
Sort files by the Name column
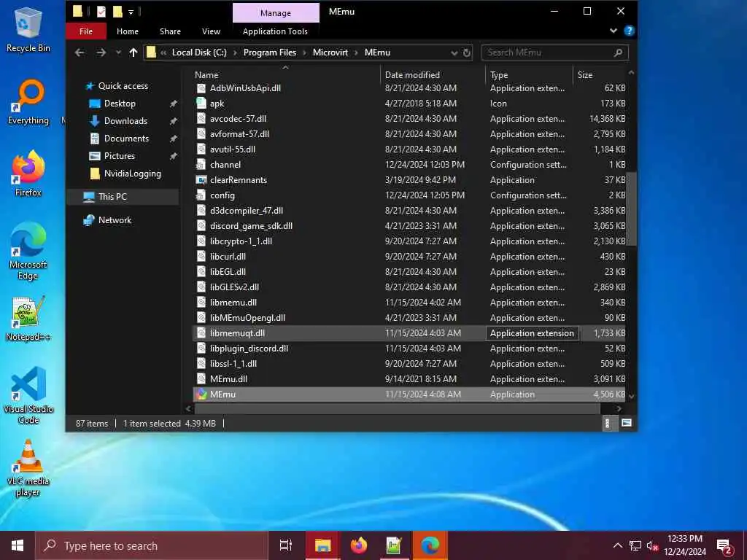[x=286, y=75]
